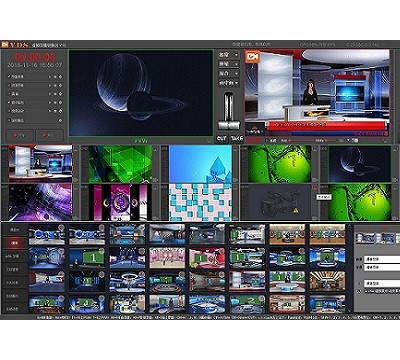Click the play arrow icon on first row
Image resolution: width=400 pixels, height=360 pixels.
tap(50, 77)
